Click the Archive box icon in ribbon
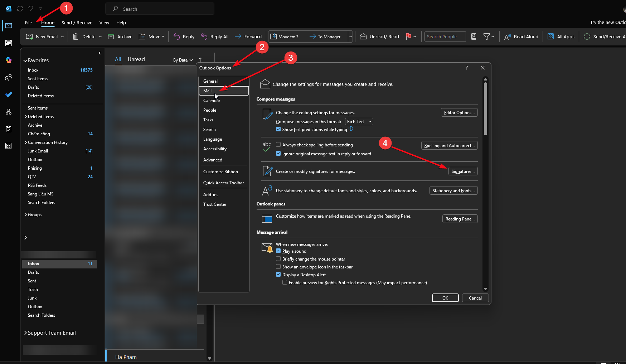Image resolution: width=626 pixels, height=364 pixels. (111, 37)
